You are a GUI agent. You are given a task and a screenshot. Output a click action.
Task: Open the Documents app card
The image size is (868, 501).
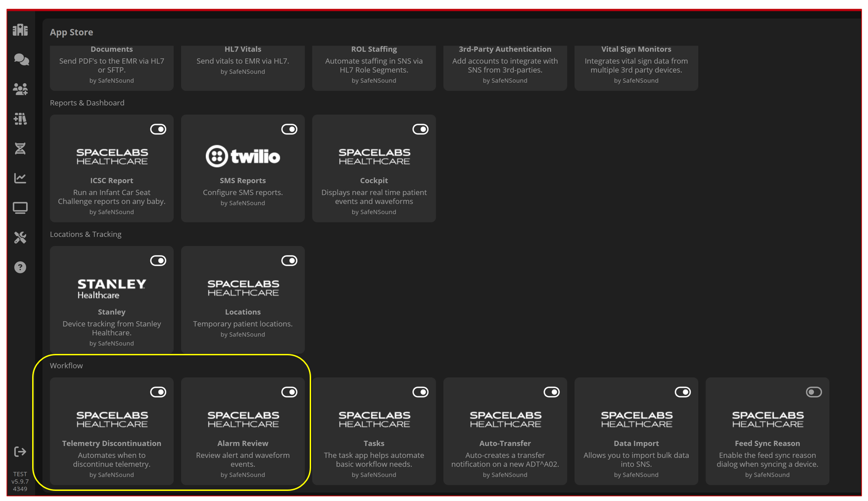pos(112,67)
